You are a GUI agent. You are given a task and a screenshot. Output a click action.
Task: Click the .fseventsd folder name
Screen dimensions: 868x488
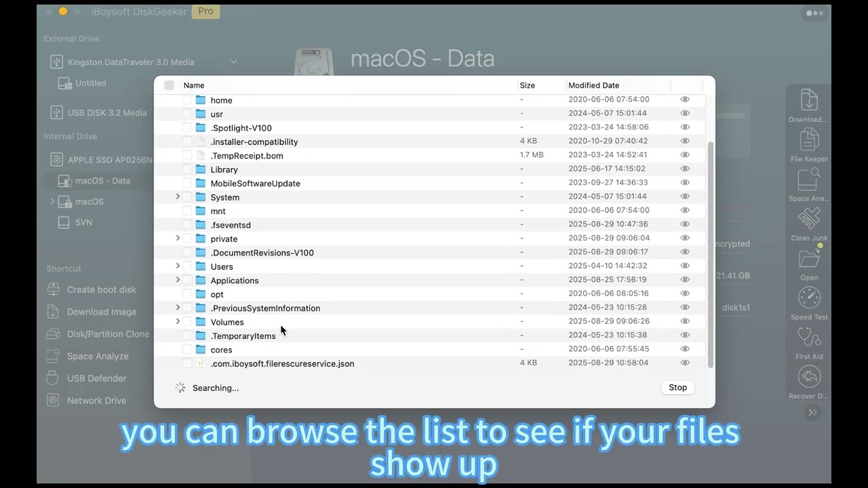click(x=231, y=225)
